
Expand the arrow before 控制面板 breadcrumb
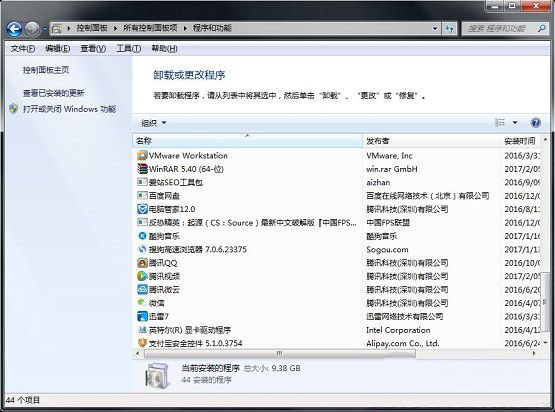(x=69, y=28)
